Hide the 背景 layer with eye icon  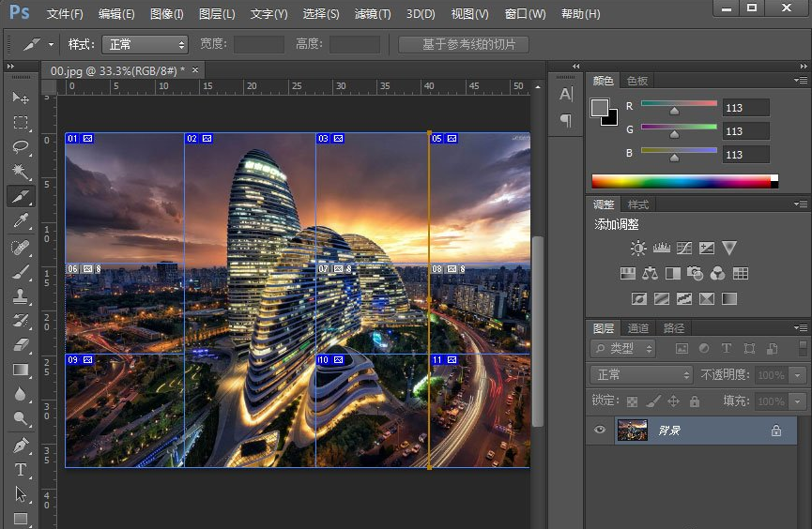600,431
